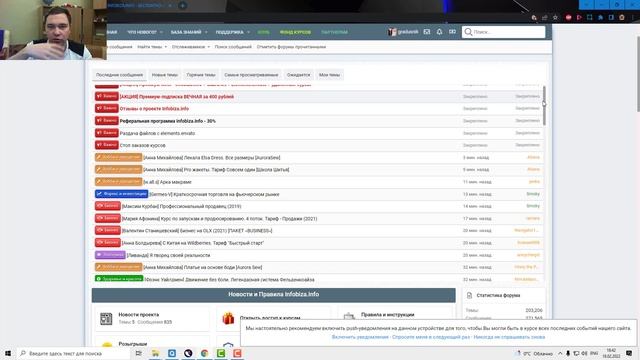The height and width of the screenshot is (360, 640).
Task: Open File Explorer from the taskbar
Action: [x=156, y=353]
